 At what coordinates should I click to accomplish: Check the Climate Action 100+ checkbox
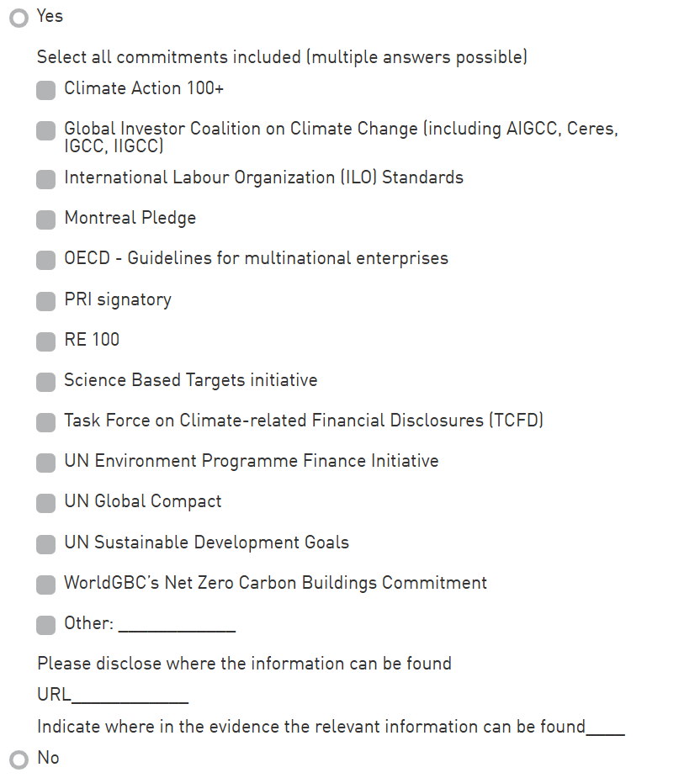pos(46,90)
